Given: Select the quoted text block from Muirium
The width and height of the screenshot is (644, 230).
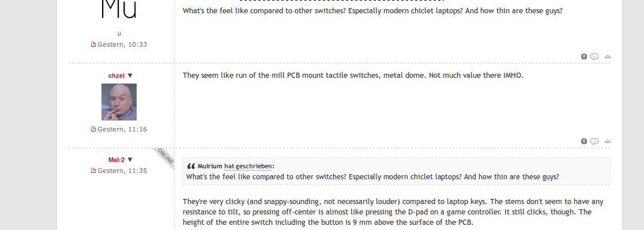Looking at the screenshot, I should pyautogui.click(x=396, y=171).
